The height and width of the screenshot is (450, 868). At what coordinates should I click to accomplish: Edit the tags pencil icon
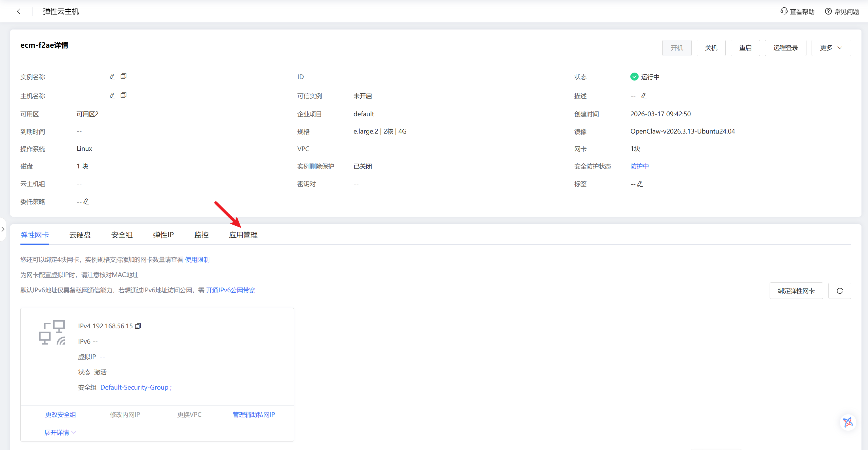point(640,184)
